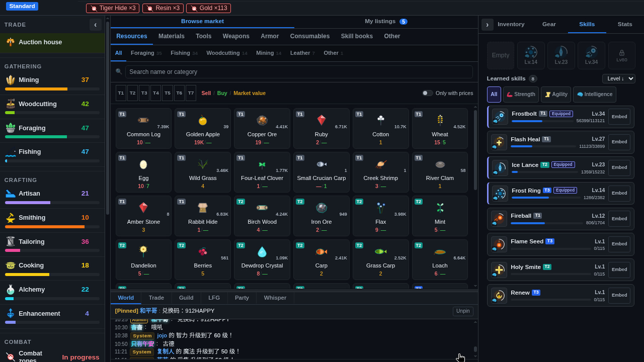Open the Iron Ore listing

coord(321,216)
